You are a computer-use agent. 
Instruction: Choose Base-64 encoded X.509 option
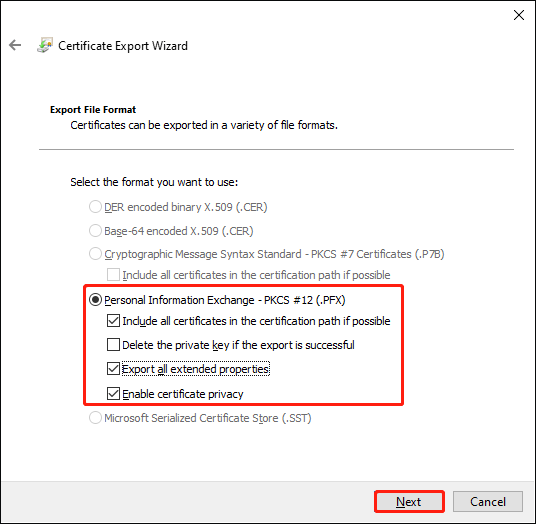(x=95, y=231)
